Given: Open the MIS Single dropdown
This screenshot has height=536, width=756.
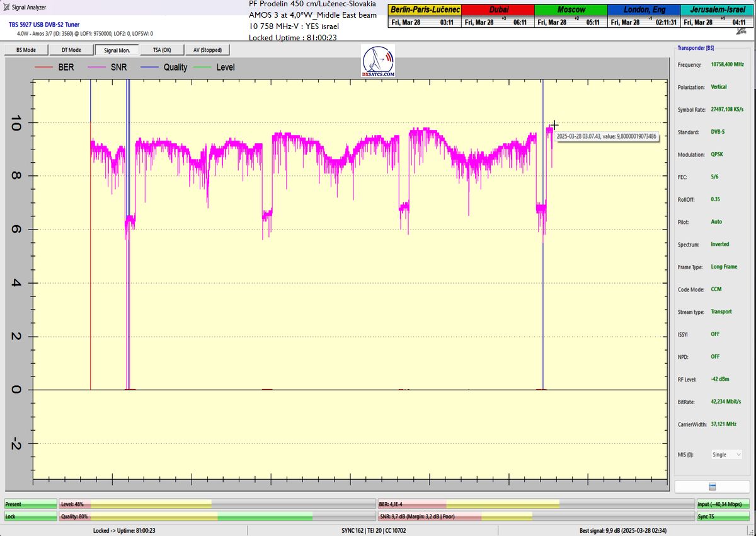Looking at the screenshot, I should [726, 454].
